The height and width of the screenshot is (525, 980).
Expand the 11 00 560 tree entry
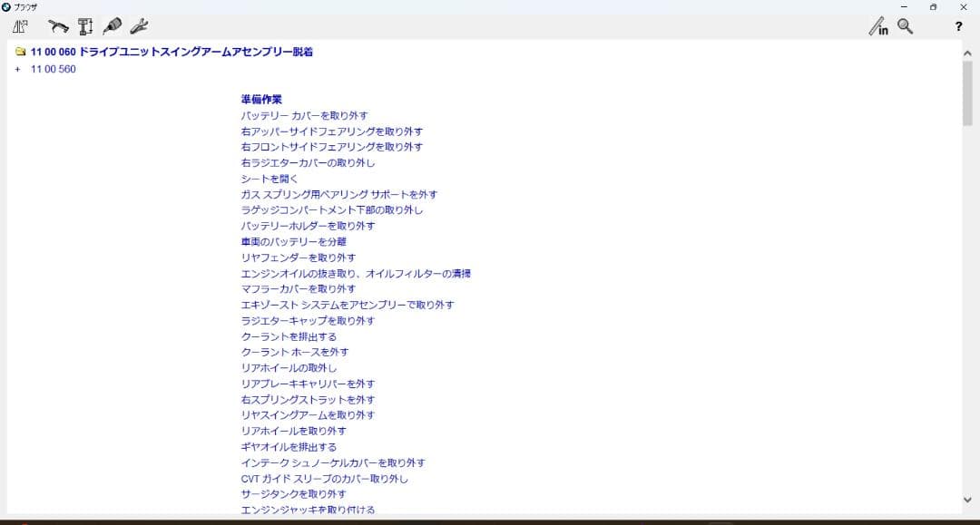15,69
